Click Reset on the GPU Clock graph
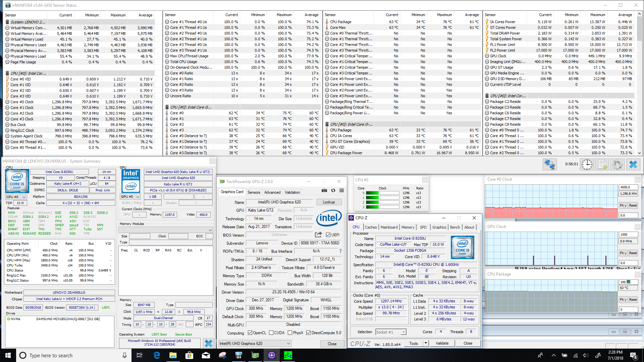 pyautogui.click(x=633, y=253)
